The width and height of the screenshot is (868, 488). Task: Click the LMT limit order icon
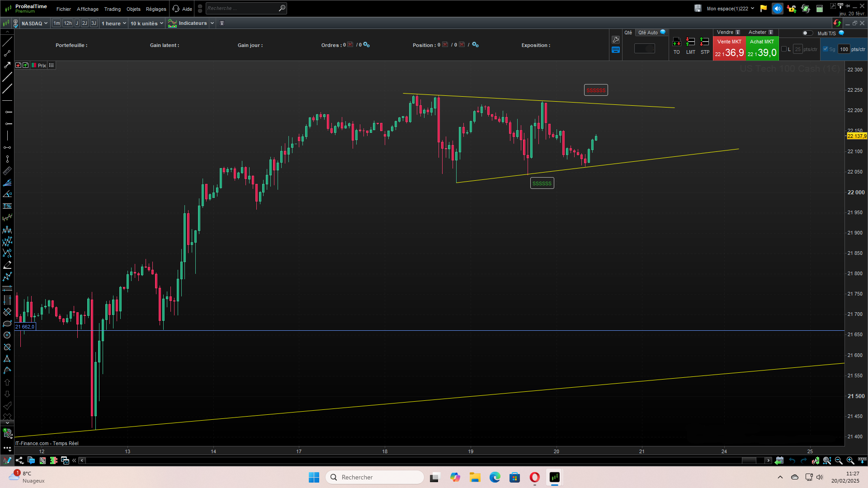click(x=690, y=42)
